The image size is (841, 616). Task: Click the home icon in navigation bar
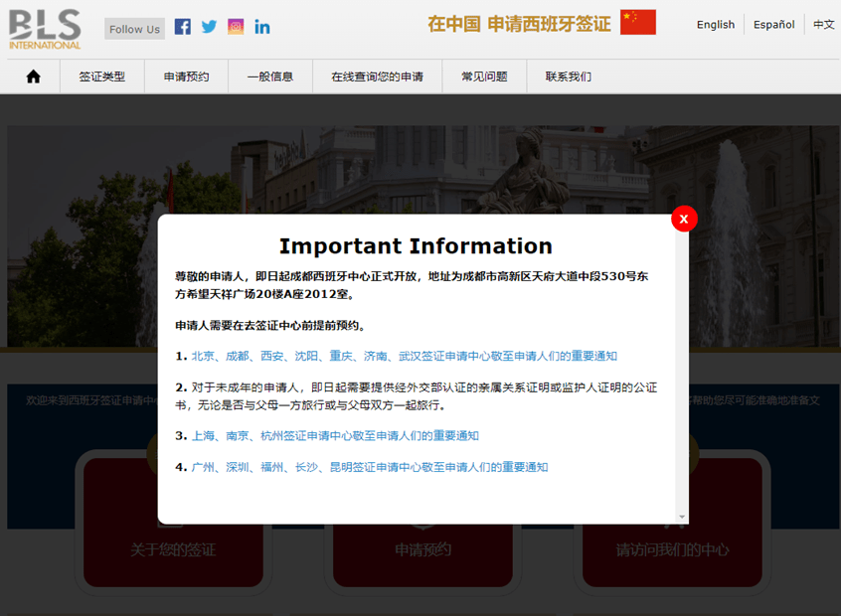click(x=33, y=77)
